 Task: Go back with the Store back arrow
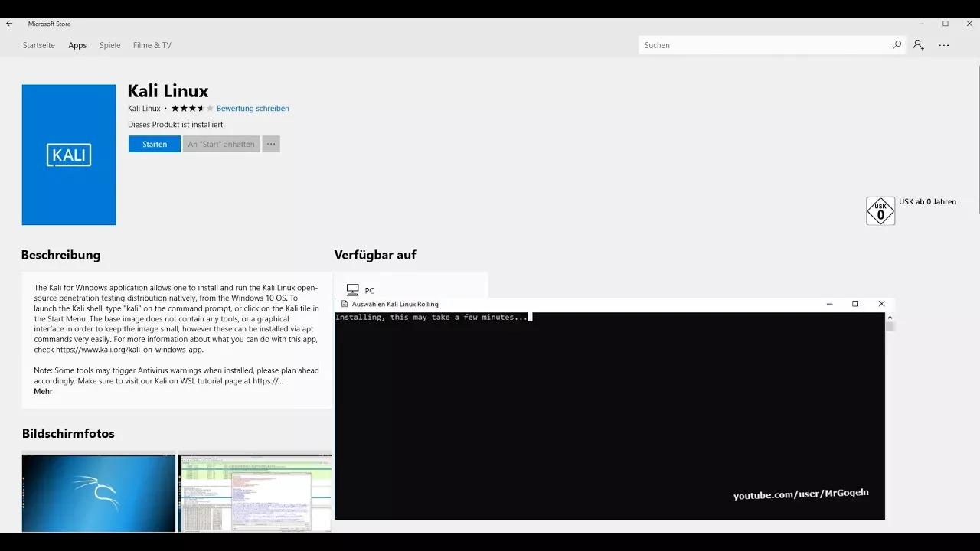[9, 24]
